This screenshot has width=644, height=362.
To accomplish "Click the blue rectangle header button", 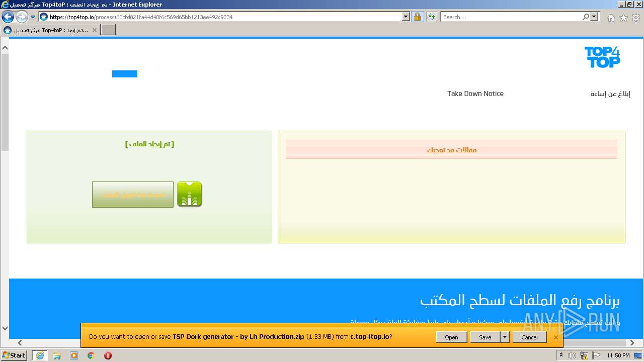I will [125, 74].
